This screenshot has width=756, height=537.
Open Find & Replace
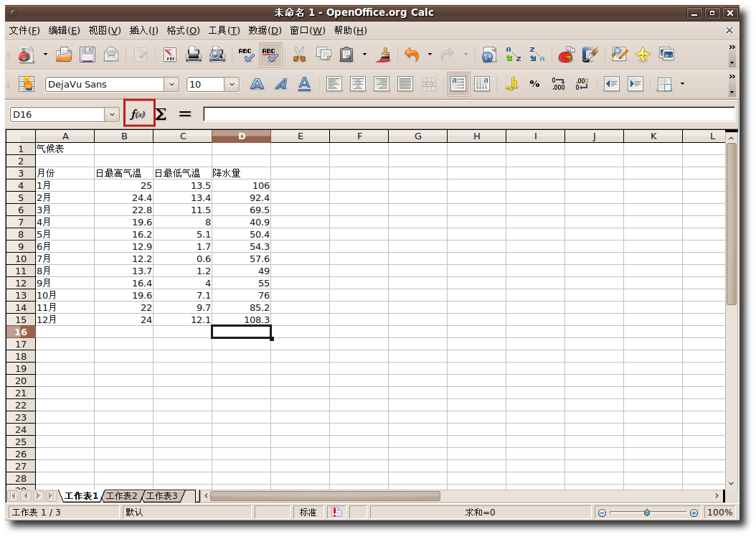620,55
